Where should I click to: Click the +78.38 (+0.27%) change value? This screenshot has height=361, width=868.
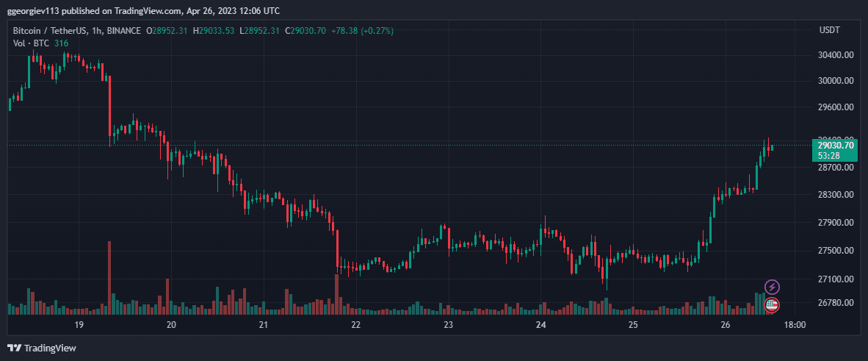(363, 31)
